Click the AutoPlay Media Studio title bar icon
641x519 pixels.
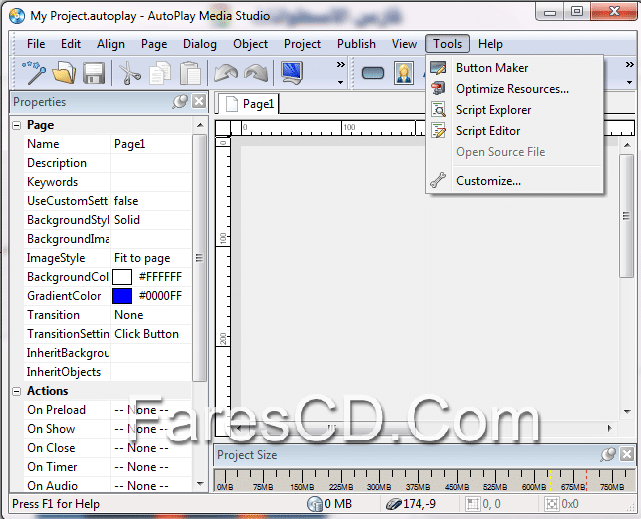(17, 16)
